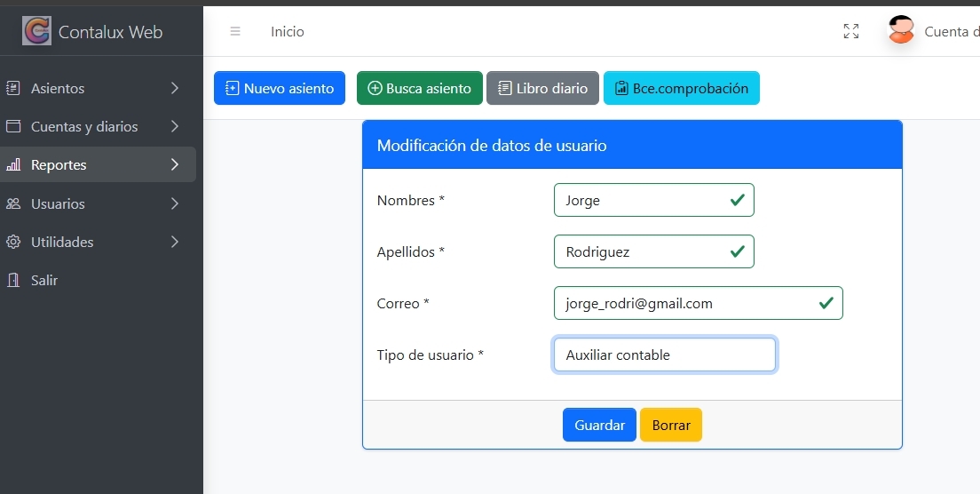Go to Inicio in top navigation
This screenshot has height=494, width=980.
[288, 32]
